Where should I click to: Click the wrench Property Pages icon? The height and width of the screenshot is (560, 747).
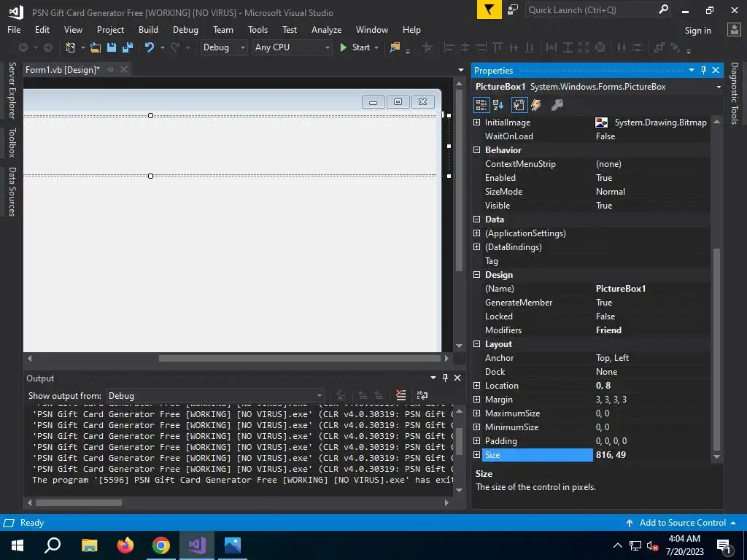coord(557,105)
